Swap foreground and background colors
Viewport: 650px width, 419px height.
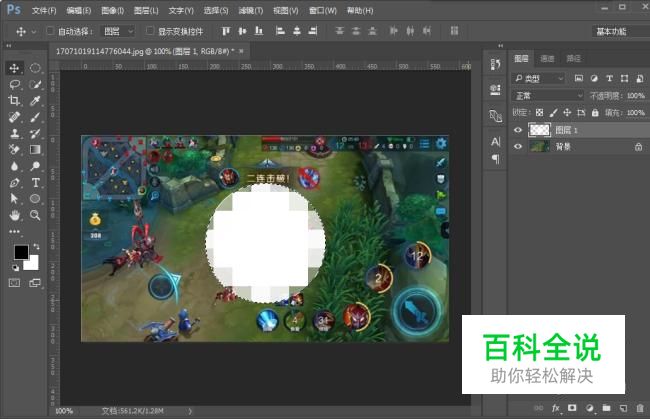pyautogui.click(x=36, y=247)
